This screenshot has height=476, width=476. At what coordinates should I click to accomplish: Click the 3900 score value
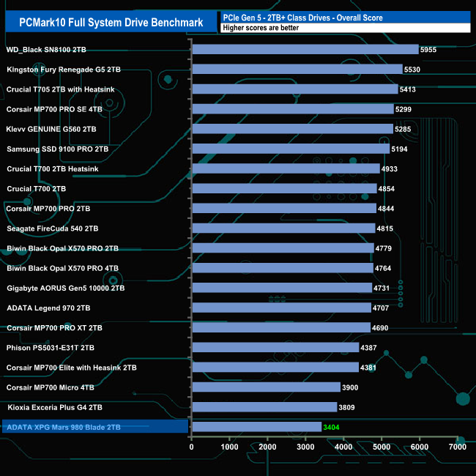tap(350, 387)
